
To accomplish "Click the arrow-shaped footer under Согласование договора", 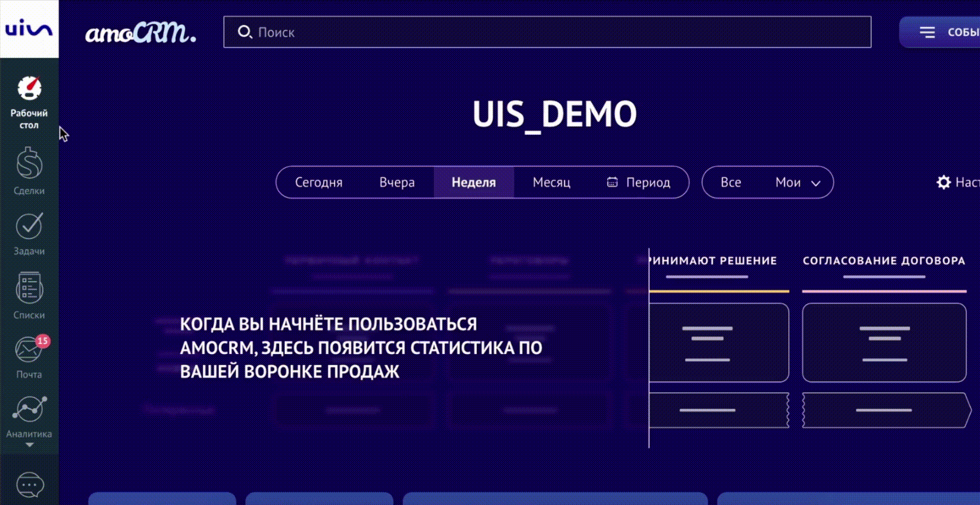I will click(887, 410).
